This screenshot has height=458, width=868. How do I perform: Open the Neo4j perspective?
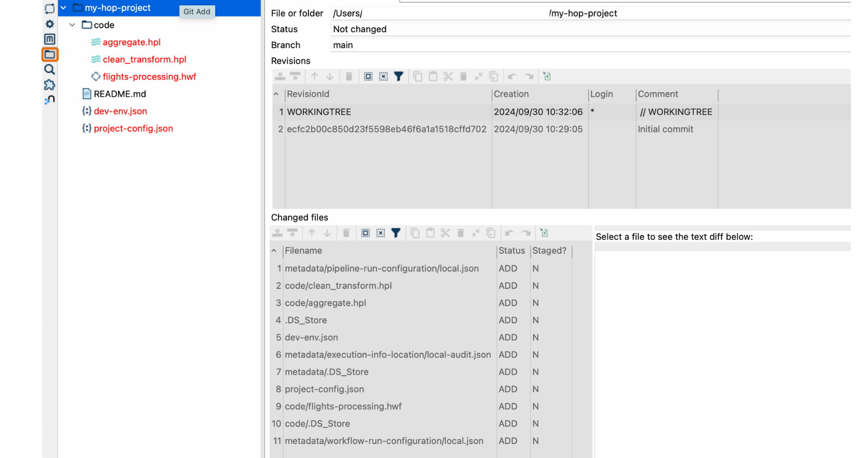pyautogui.click(x=49, y=99)
